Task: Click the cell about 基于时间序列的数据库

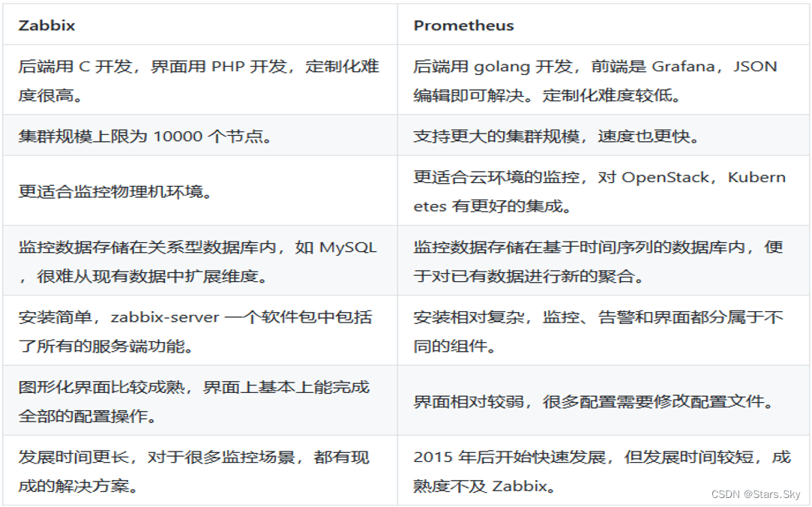Action: (x=604, y=260)
